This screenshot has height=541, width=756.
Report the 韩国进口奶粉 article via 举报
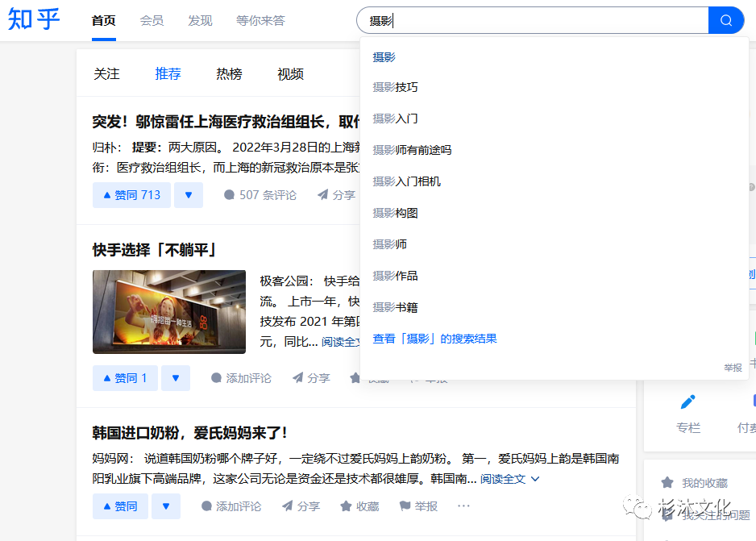click(x=418, y=506)
